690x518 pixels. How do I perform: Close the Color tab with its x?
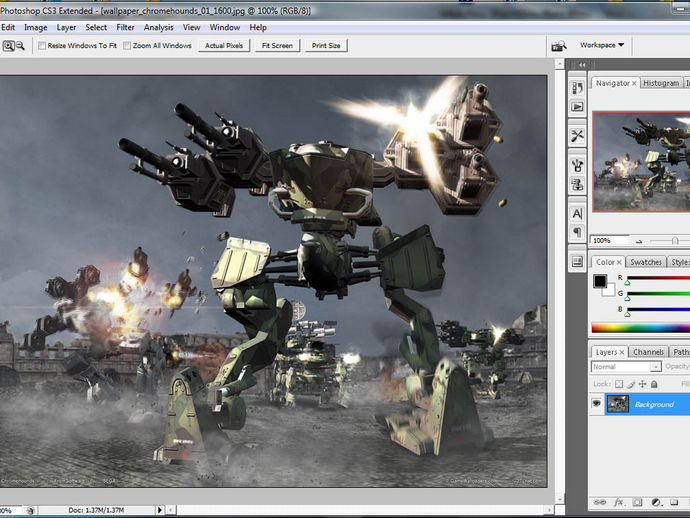tap(619, 262)
